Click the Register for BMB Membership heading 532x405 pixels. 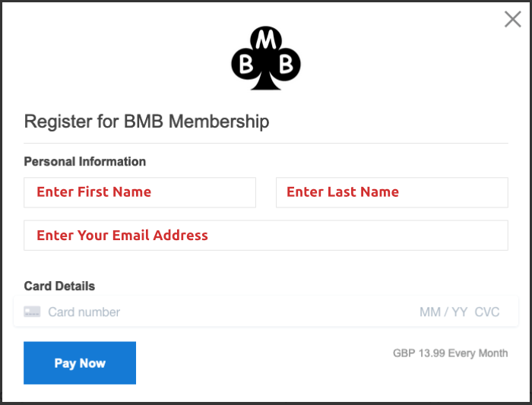tap(147, 122)
